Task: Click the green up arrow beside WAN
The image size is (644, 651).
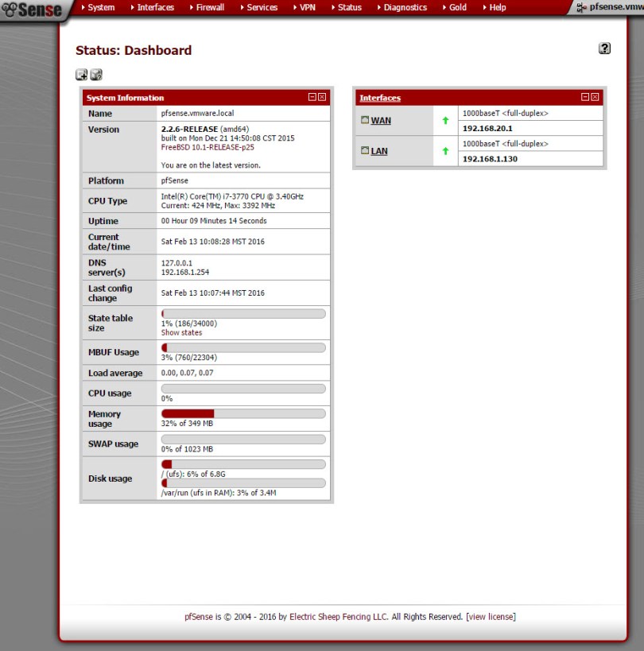Action: [445, 121]
